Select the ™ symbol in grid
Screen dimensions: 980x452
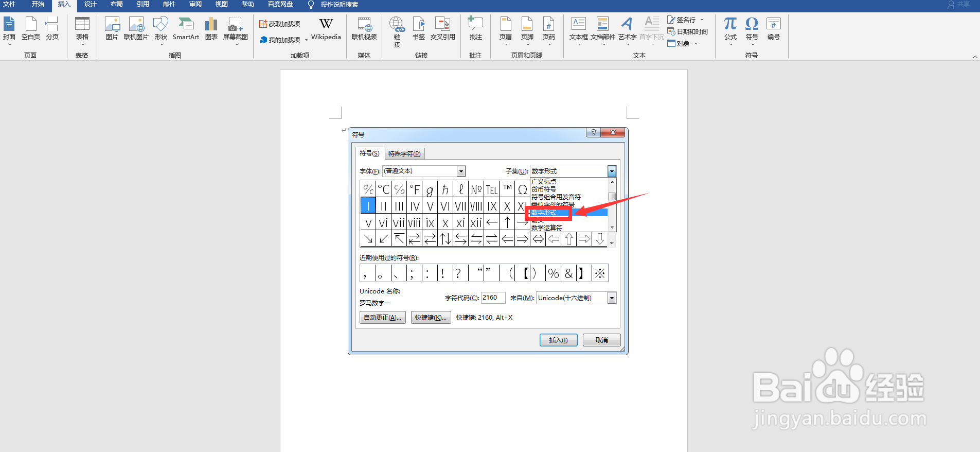click(x=507, y=189)
